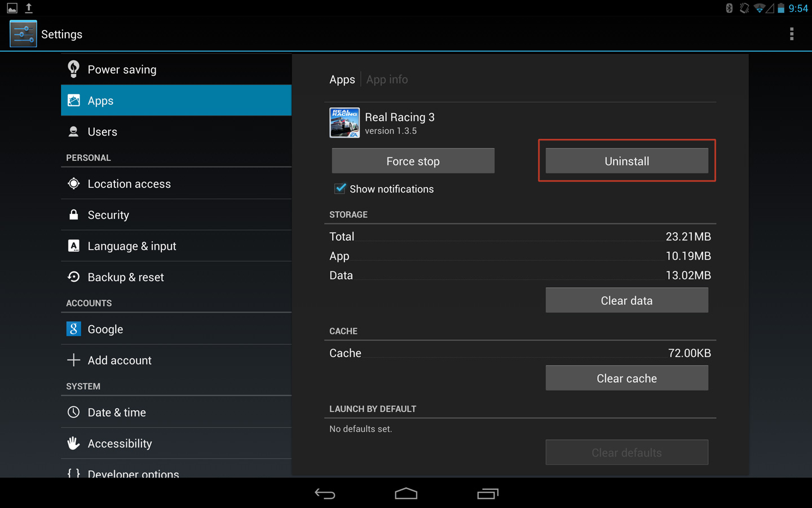Tap the Wi-Fi status icon
The image size is (812, 508).
tap(760, 8)
